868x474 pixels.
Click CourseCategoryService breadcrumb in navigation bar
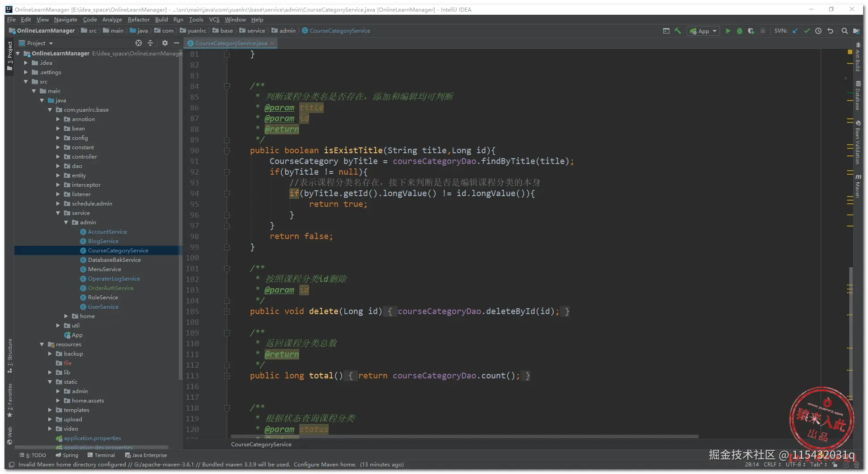336,31
